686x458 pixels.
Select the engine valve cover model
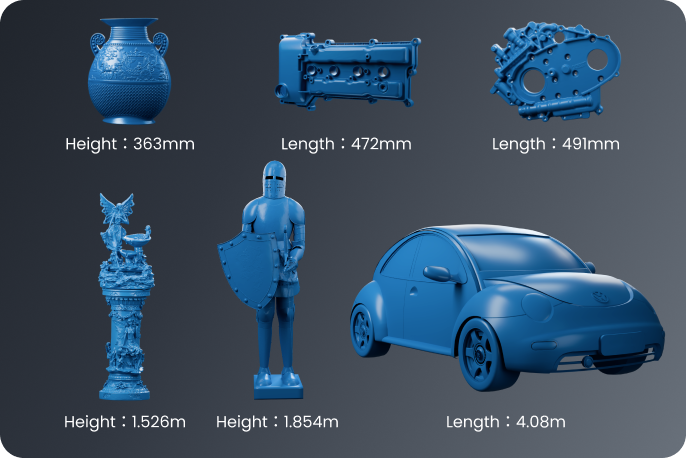[348, 72]
